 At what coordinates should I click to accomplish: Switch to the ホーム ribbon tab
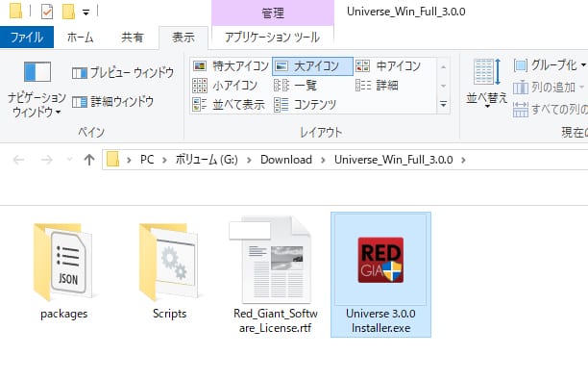tap(80, 38)
